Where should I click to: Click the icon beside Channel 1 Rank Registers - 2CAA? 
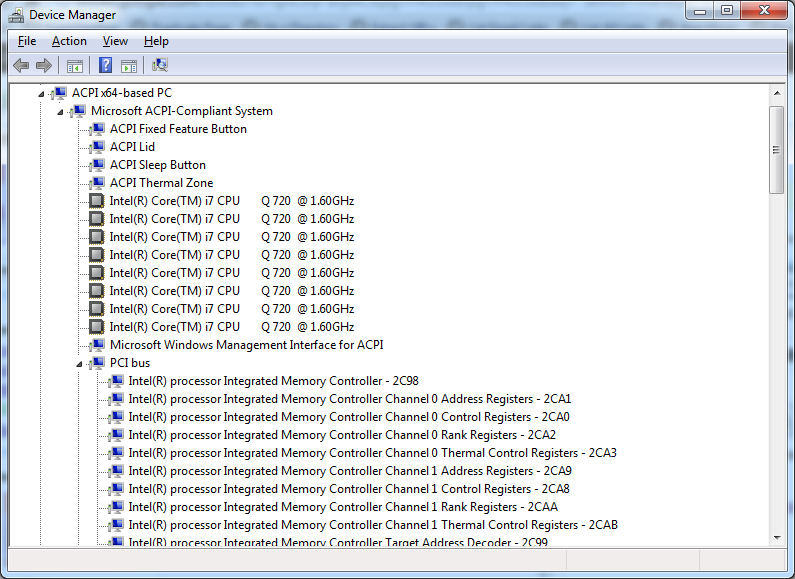pos(117,506)
